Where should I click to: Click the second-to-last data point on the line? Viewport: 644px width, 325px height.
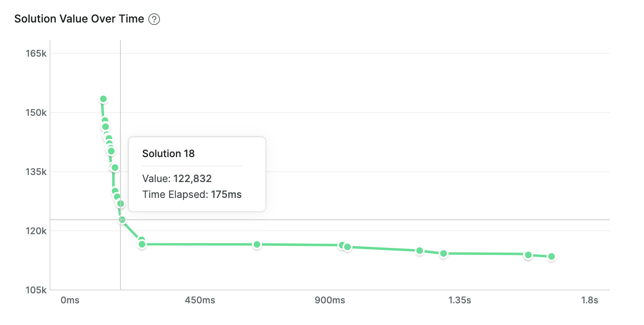click(528, 255)
